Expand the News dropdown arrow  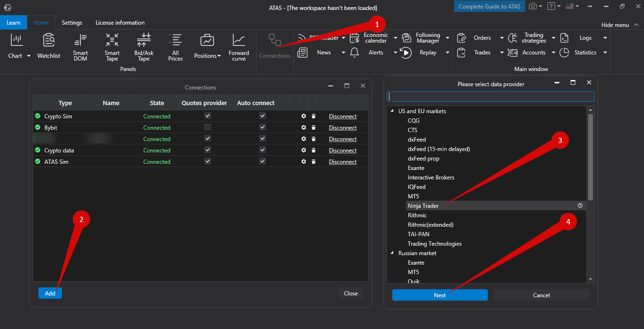344,53
